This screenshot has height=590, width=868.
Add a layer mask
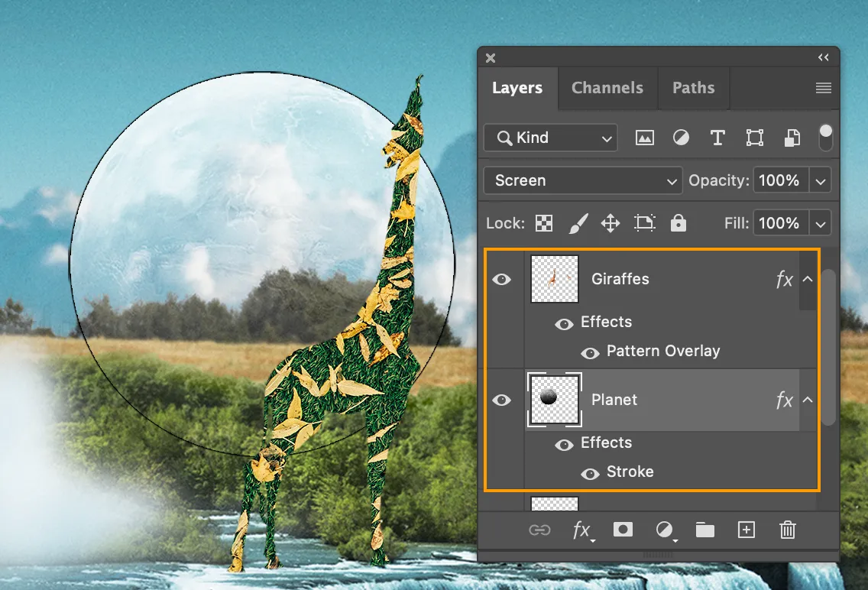[x=623, y=530]
